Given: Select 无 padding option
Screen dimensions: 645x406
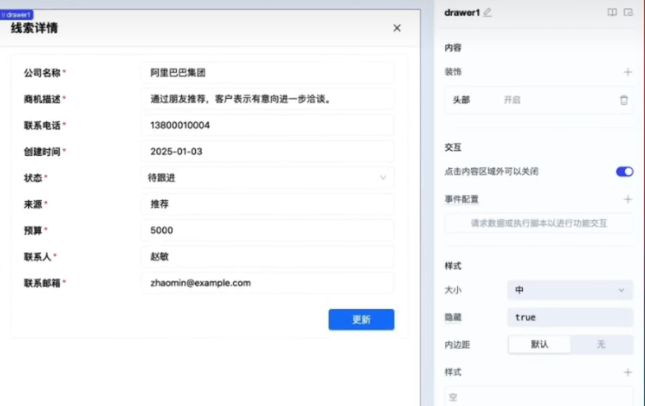Looking at the screenshot, I should pos(601,344).
